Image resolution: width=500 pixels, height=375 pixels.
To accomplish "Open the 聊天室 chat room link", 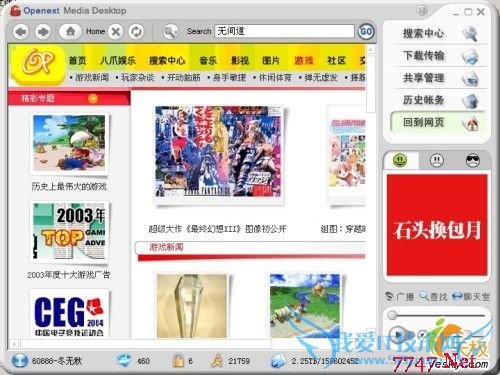I will click(x=471, y=296).
